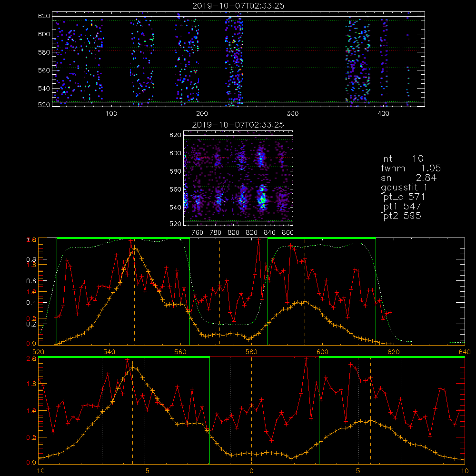Click white y-axis label 0.8 on upper profile
This screenshot has height=476, width=476.
(x=30, y=259)
